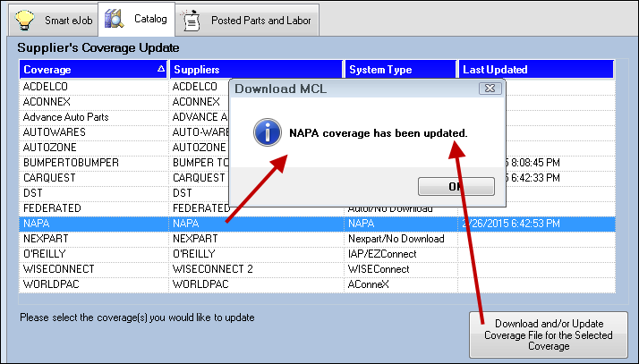Click the WISECONNECT 2 supplier cell
This screenshot has width=639, height=364.
256,269
